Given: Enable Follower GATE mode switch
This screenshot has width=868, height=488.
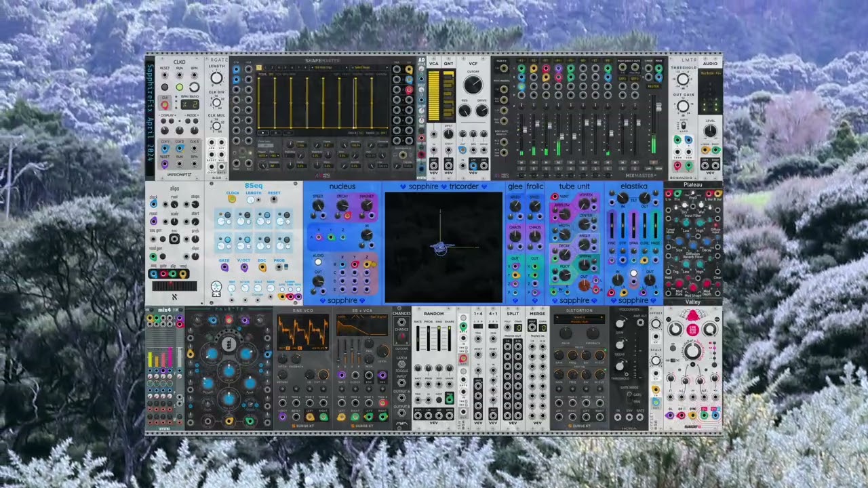Looking at the screenshot, I should (x=629, y=394).
